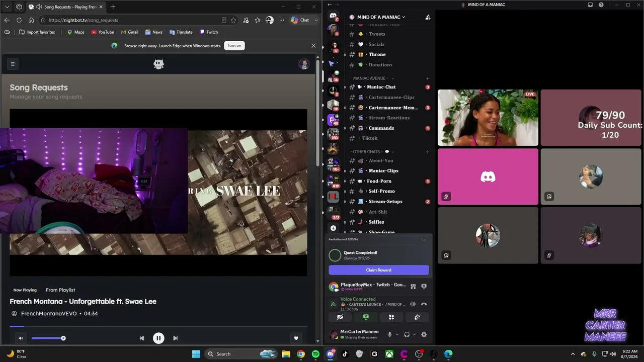Pause the song in Nightbot player
The height and width of the screenshot is (362, 644).
158,338
